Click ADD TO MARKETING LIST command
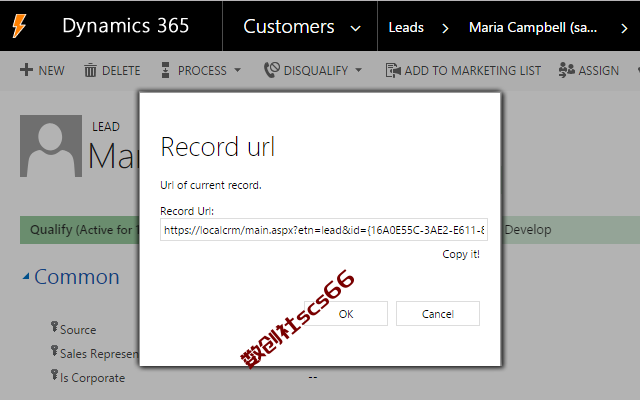Screen dimensions: 640x400 [x=472, y=71]
